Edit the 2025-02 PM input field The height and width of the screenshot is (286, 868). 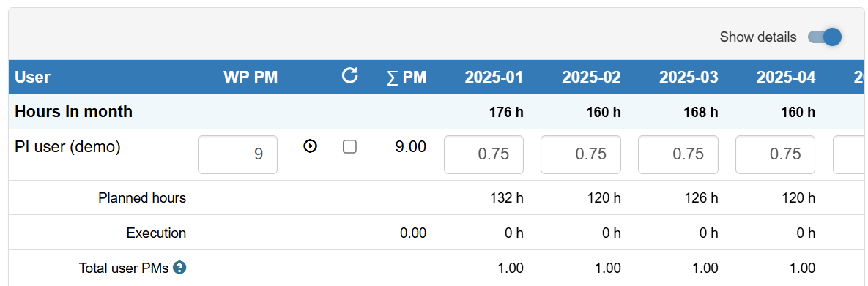click(x=581, y=154)
